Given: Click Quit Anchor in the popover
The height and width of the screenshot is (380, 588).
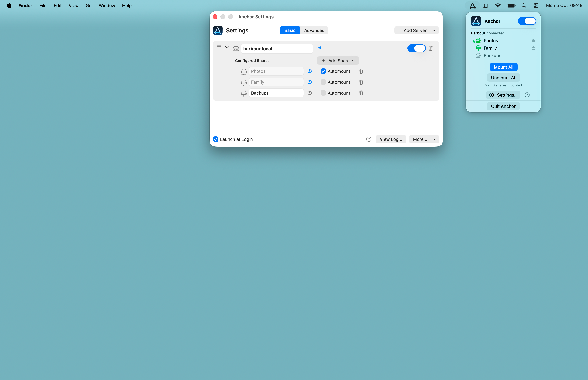Looking at the screenshot, I should [x=503, y=106].
